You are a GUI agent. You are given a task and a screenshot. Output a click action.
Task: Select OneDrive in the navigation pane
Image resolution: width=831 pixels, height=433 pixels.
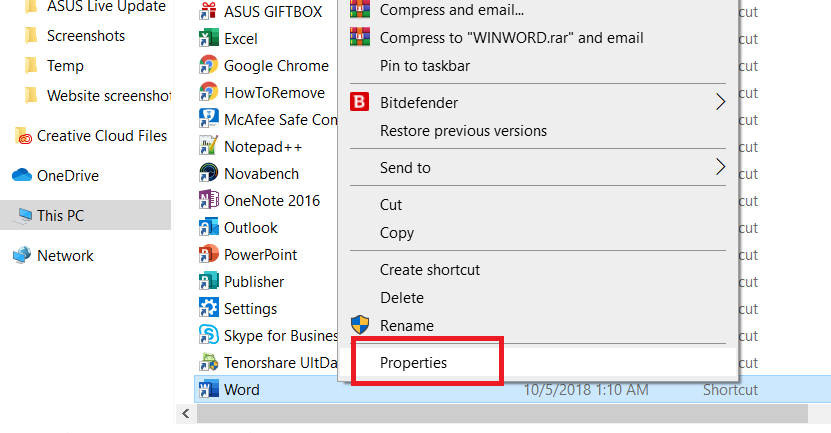[68, 175]
